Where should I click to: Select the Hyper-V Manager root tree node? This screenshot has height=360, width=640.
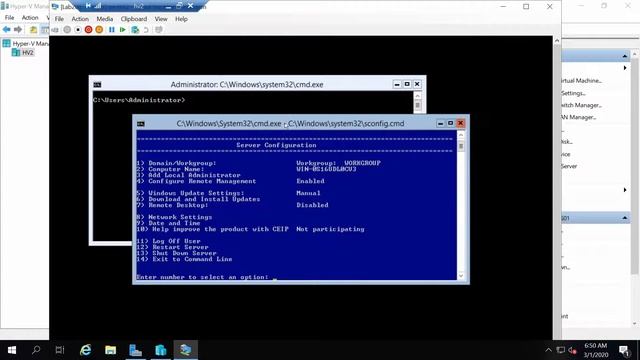(x=26, y=43)
